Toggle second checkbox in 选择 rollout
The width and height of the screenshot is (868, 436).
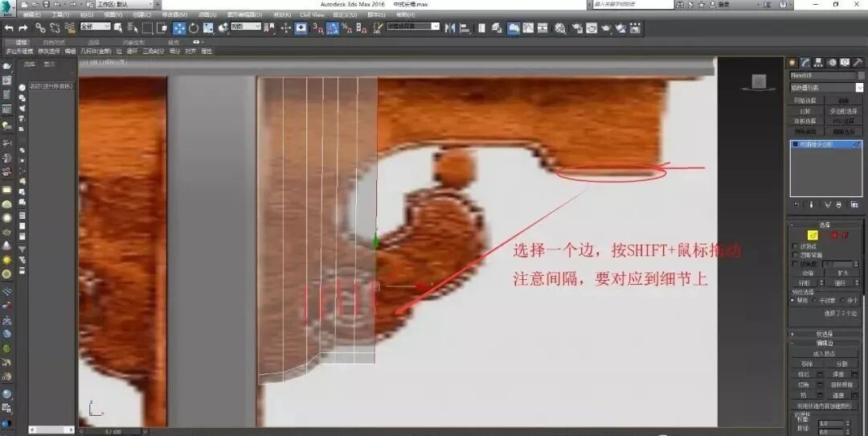tap(796, 255)
